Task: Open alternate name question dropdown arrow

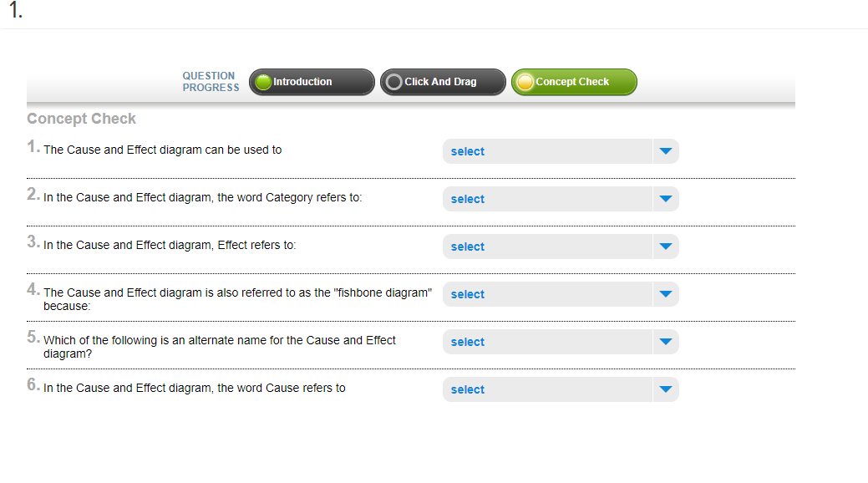Action: (666, 342)
